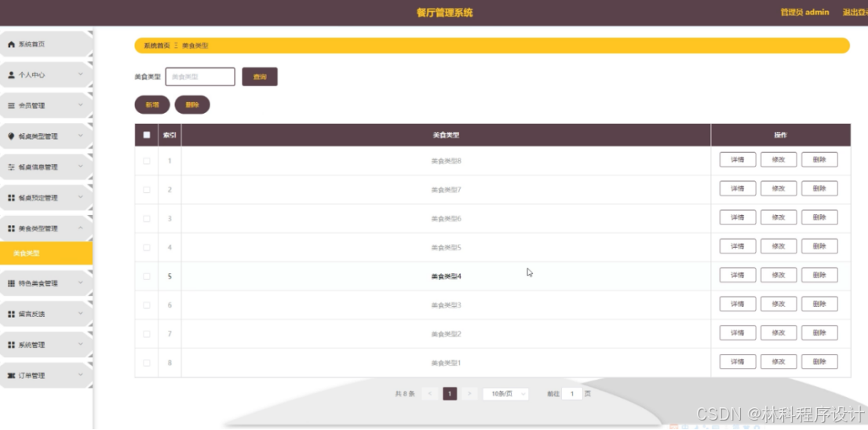Open the 10条/页 page size dropdown
868x430 pixels.
click(x=506, y=394)
